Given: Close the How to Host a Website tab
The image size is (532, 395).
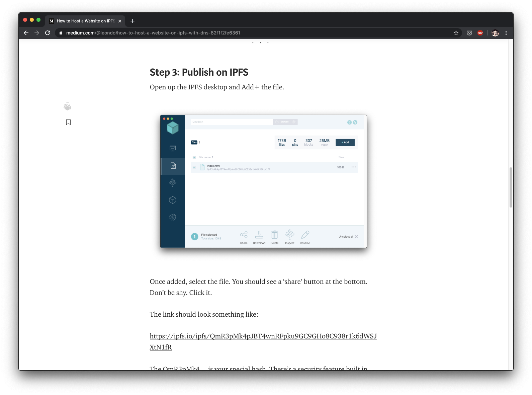Looking at the screenshot, I should click(120, 21).
